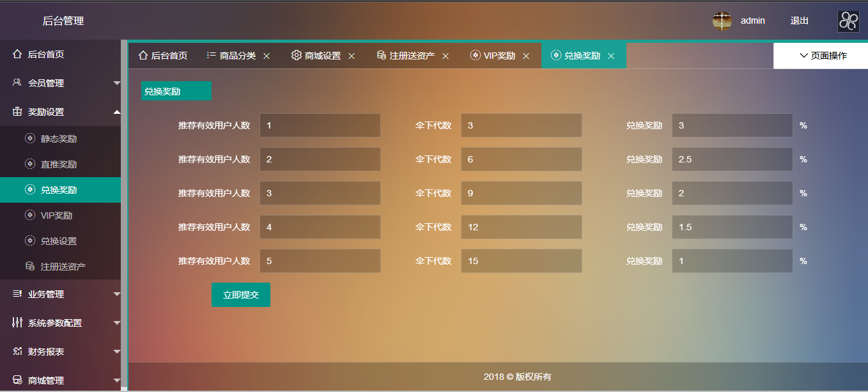Click the admin avatar picture
This screenshot has height=392, width=868.
click(x=722, y=20)
